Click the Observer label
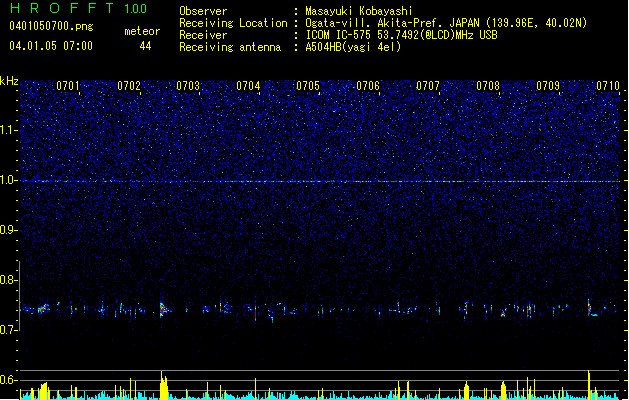Viewport: 629px width, 400px height. 203,11
